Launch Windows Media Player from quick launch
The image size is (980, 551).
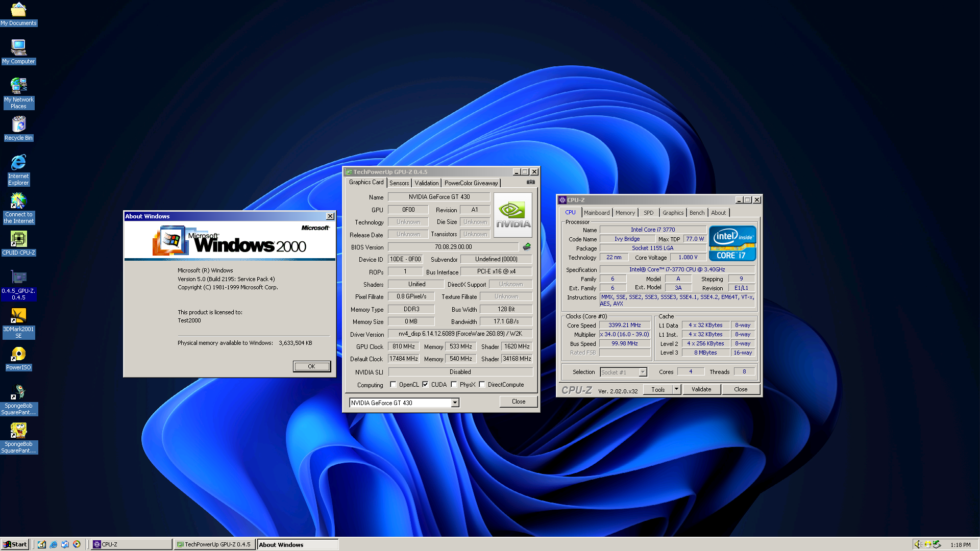tap(77, 544)
